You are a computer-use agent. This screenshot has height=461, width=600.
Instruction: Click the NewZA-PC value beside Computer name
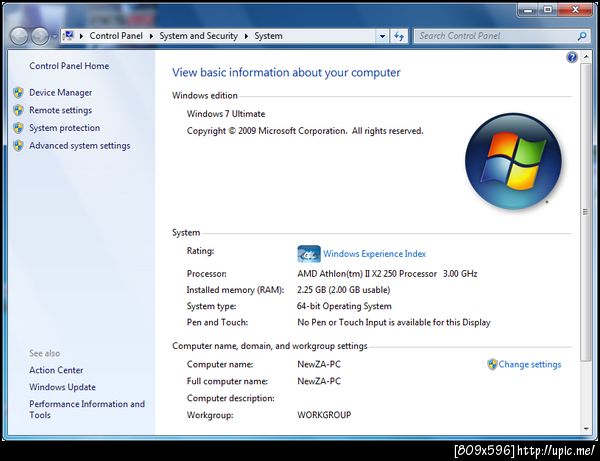319,364
